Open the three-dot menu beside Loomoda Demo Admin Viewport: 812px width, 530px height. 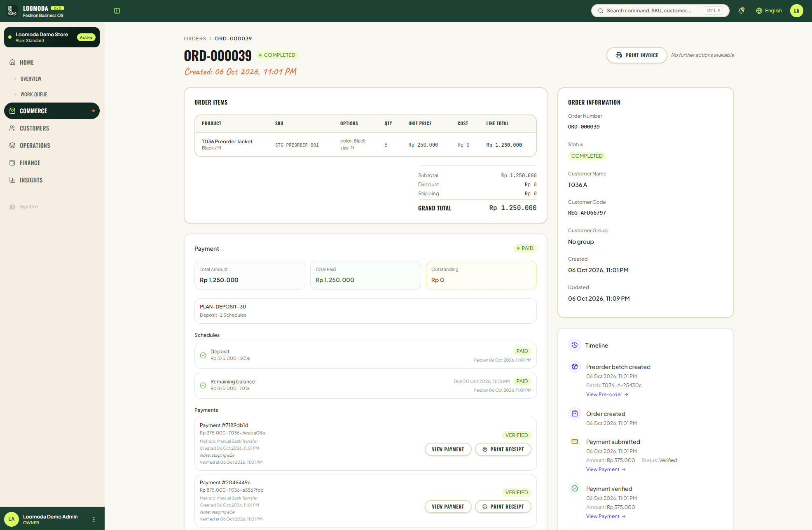(94, 519)
